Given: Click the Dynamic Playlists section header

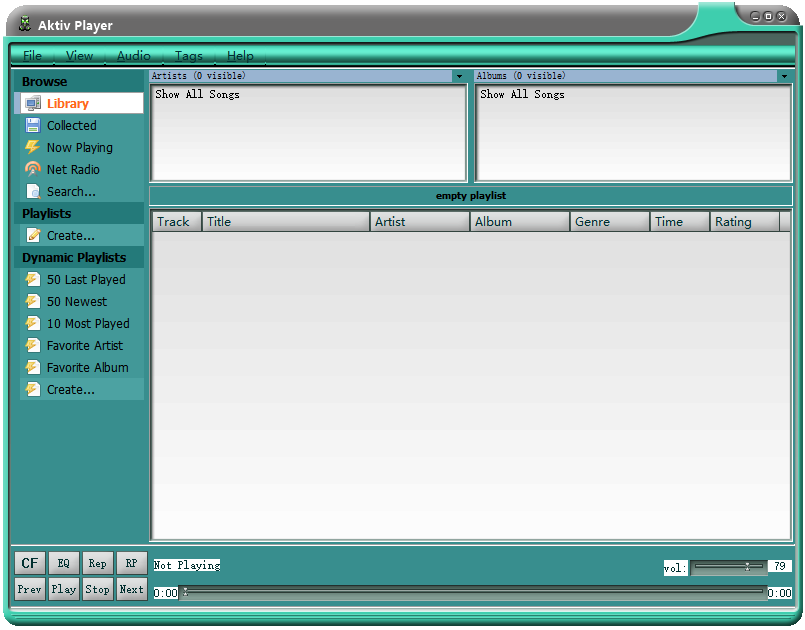Looking at the screenshot, I should tap(79, 257).
